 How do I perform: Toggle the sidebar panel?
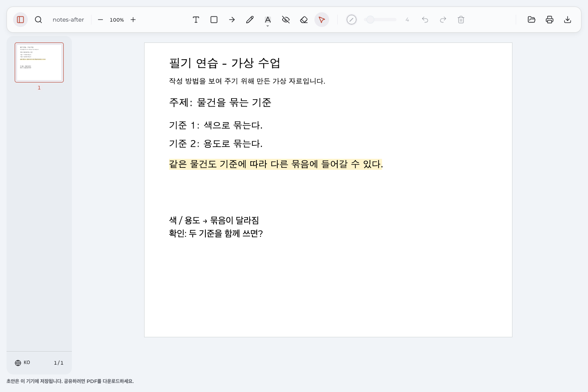click(20, 20)
